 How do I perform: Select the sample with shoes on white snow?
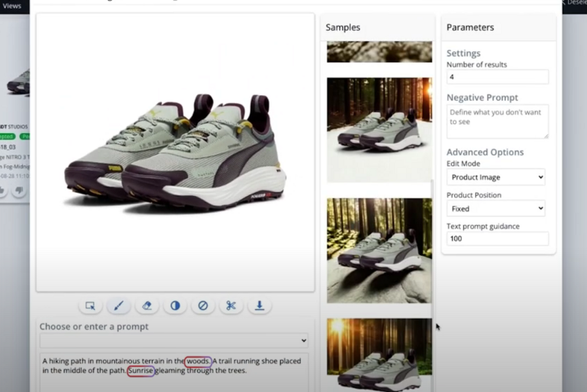(x=379, y=130)
